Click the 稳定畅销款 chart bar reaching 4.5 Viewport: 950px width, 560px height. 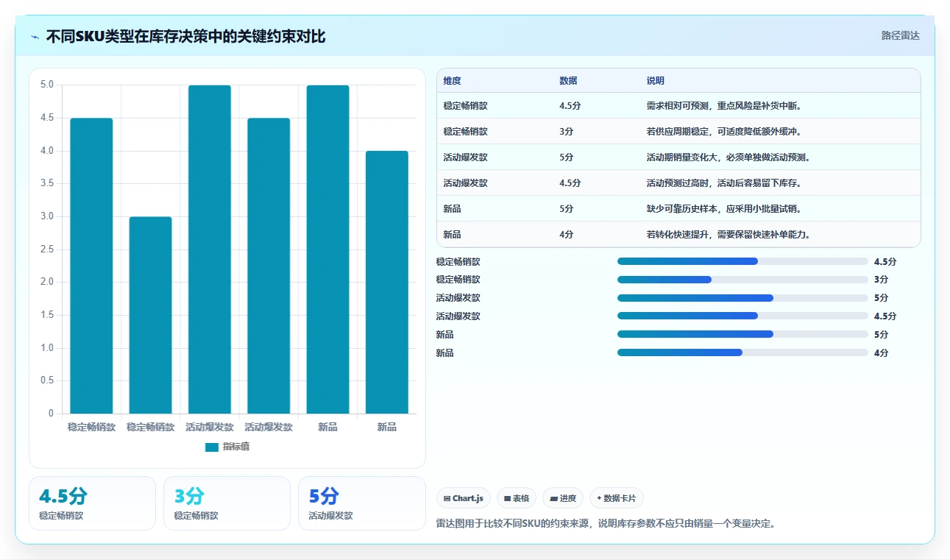(91, 266)
